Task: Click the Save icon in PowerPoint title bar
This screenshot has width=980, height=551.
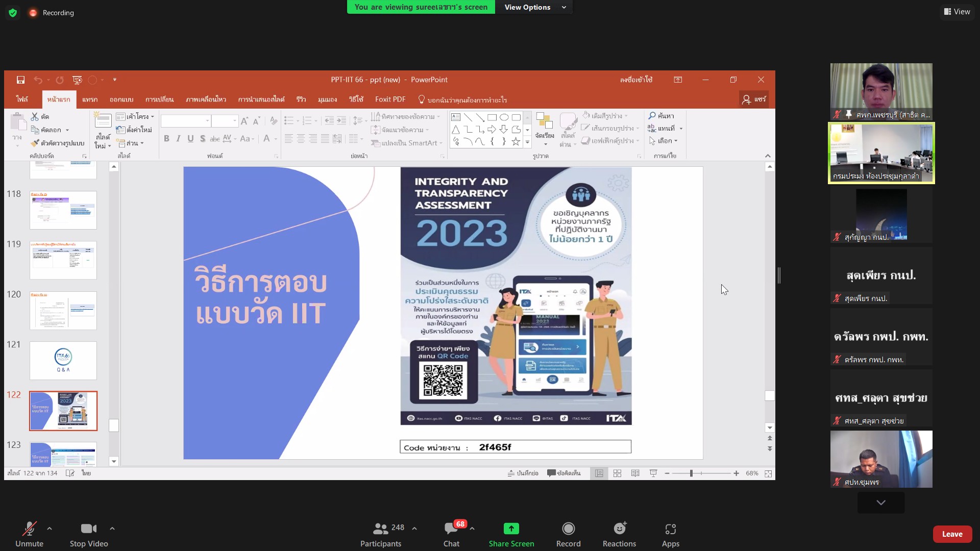Action: point(20,80)
